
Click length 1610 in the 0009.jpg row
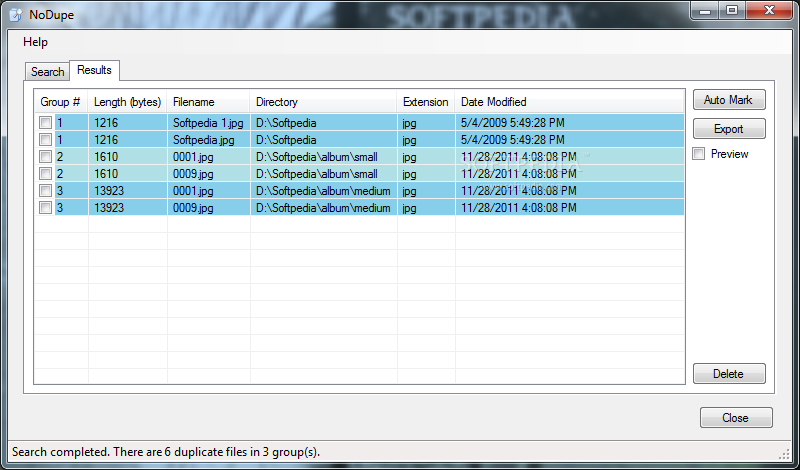pos(106,174)
